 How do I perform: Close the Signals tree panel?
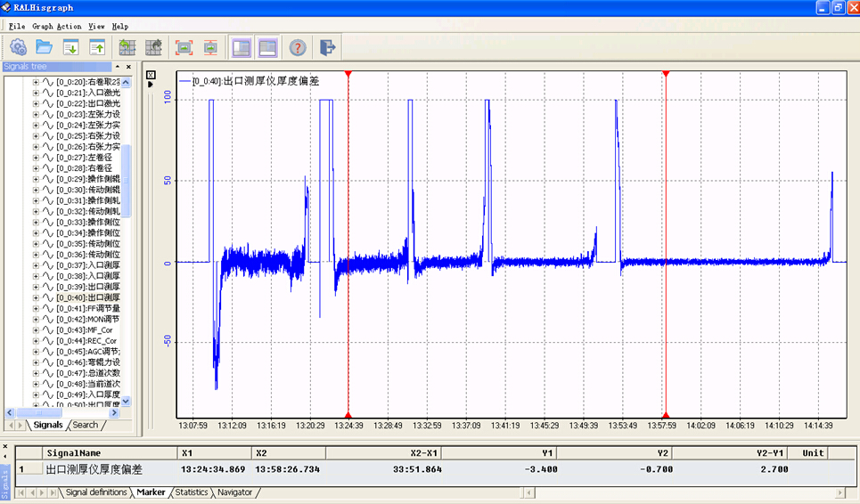(128, 67)
